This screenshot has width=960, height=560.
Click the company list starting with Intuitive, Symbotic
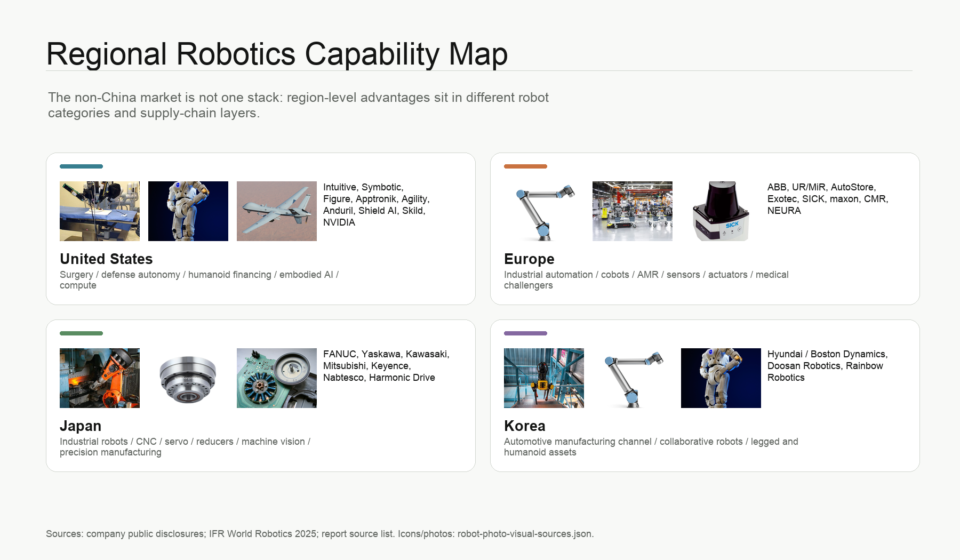[377, 205]
